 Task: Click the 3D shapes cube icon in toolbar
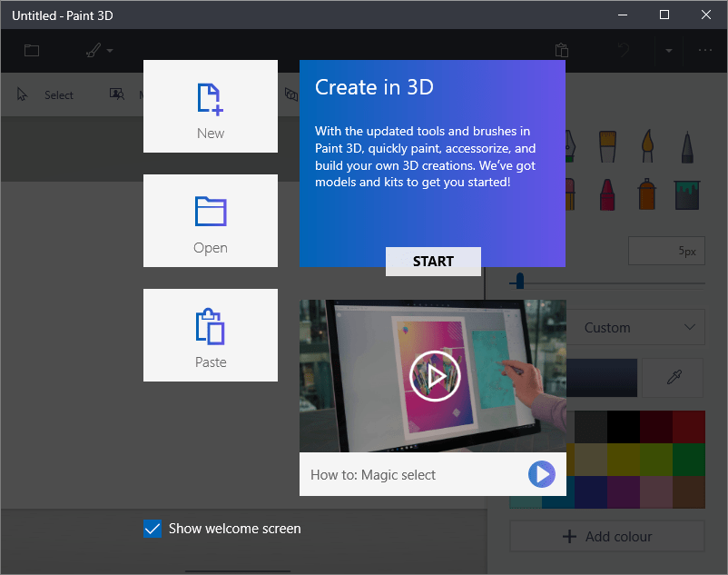291,94
